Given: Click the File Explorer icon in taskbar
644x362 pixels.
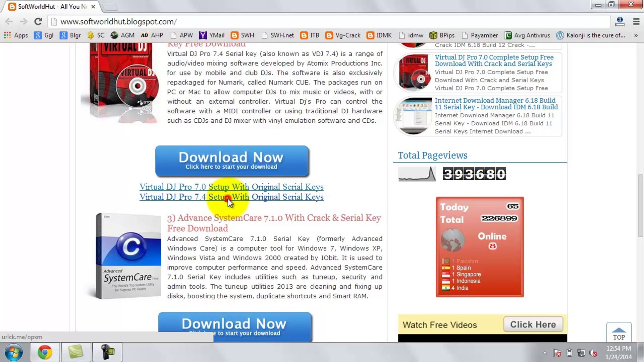Looking at the screenshot, I should (75, 352).
